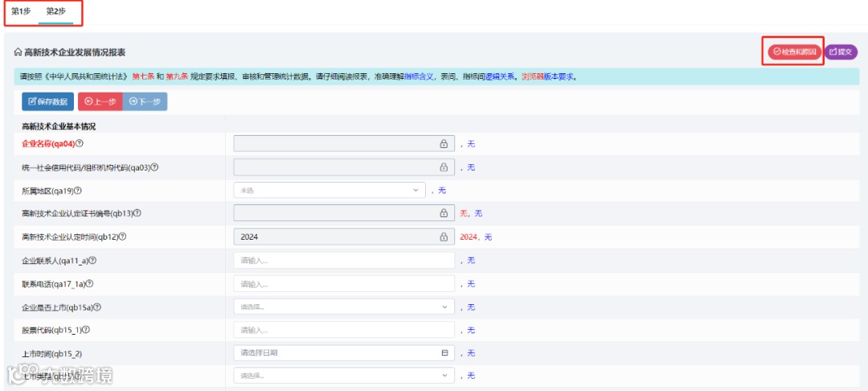Click the 高新技术企业基本情况 section heading

59,127
